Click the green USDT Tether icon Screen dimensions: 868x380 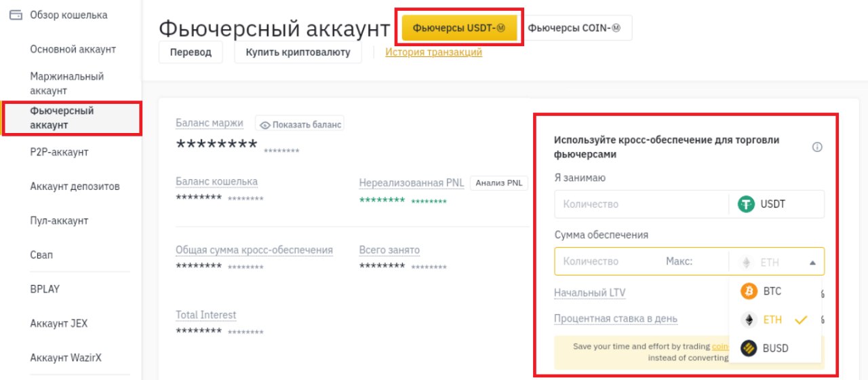tap(747, 204)
